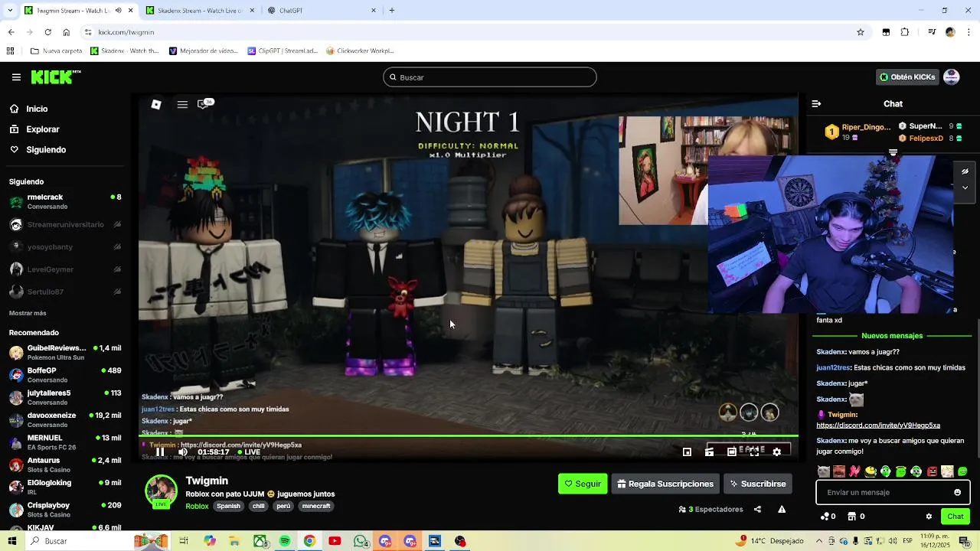Open the user profile avatar menu

pyautogui.click(x=952, y=77)
